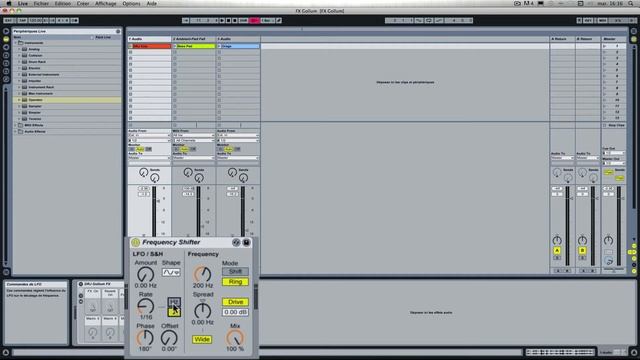Click the Frequency knob showing 200 Hz
Image resolution: width=640 pixels, height=360 pixels.
[202, 274]
